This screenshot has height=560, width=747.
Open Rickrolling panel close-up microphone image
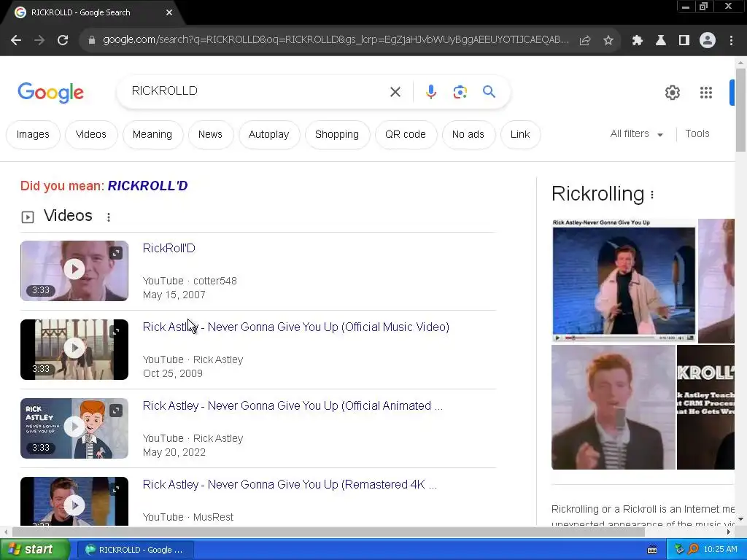click(x=613, y=407)
